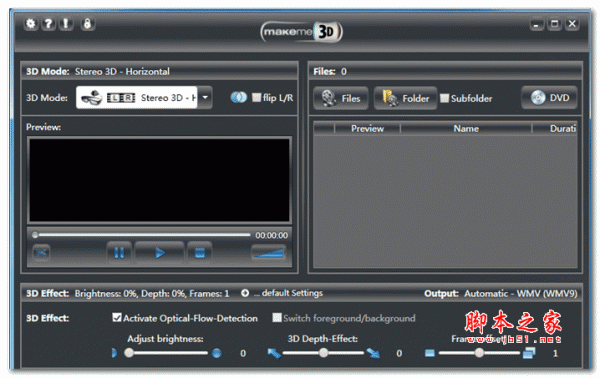Screen dimensions: 600x378
Task: Click the padlock registration icon
Action: pos(88,24)
